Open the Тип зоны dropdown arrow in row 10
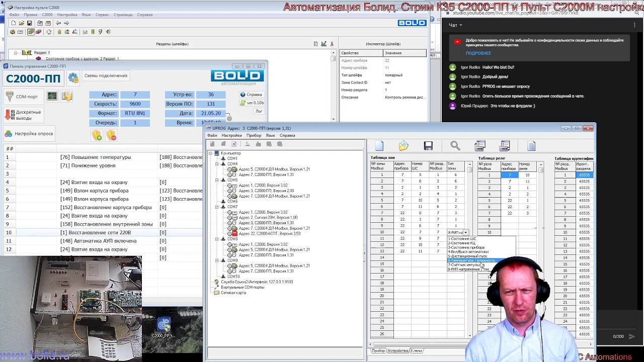Screen dimensions: 644x362 pos(465,233)
